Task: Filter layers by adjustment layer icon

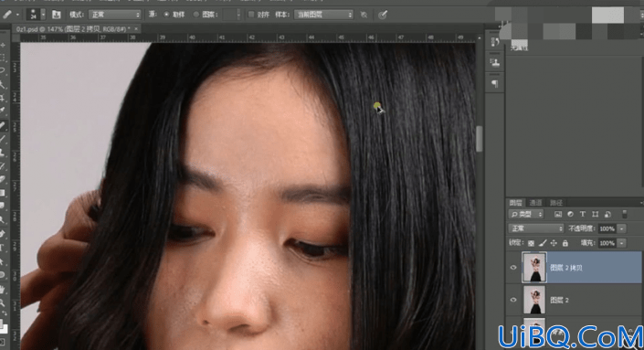Action: [570, 214]
